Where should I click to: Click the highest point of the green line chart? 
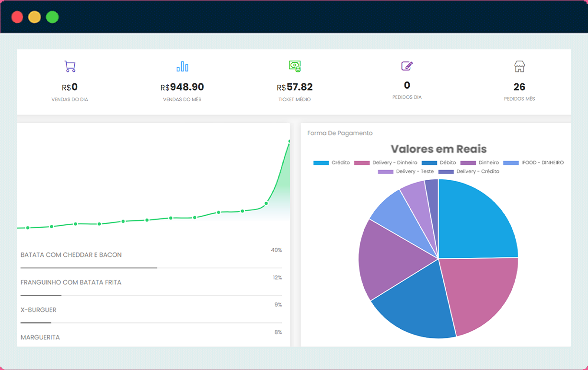(x=289, y=141)
